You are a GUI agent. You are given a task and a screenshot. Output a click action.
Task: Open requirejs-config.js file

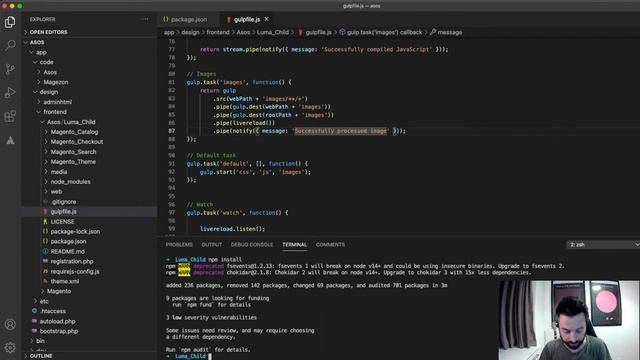point(89,271)
